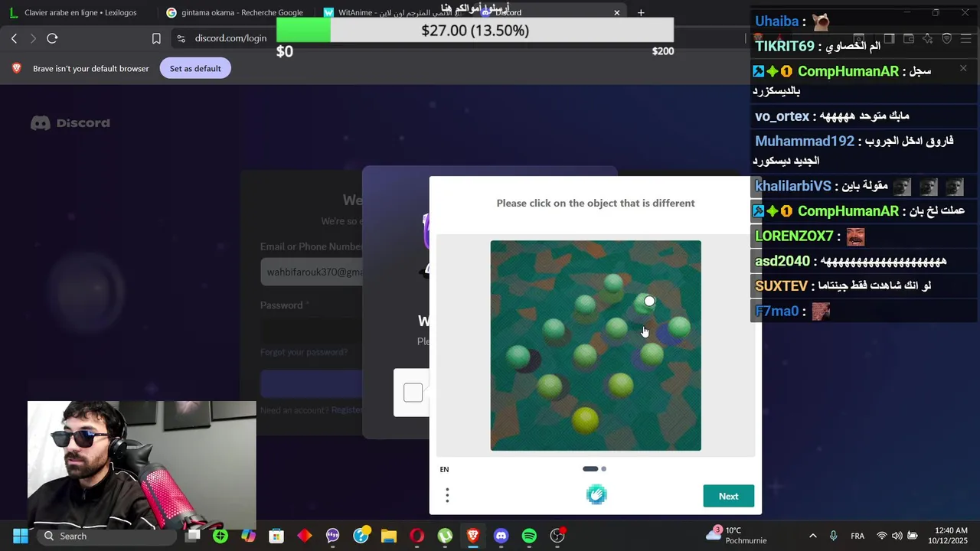Screen dimensions: 980x551
Task: Open the volume control in tray
Action: 897,536
